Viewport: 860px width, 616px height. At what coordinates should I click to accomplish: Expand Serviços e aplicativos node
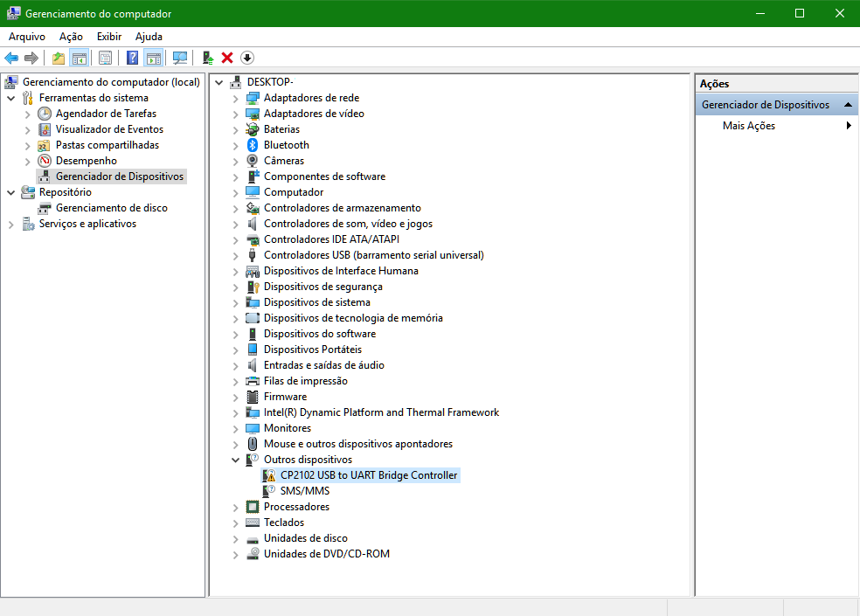[x=11, y=225]
